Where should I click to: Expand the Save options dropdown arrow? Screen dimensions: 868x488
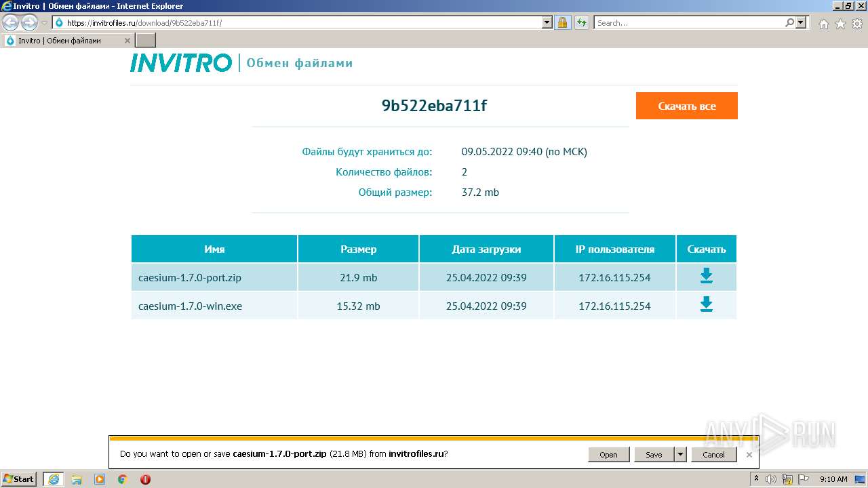[x=680, y=454]
